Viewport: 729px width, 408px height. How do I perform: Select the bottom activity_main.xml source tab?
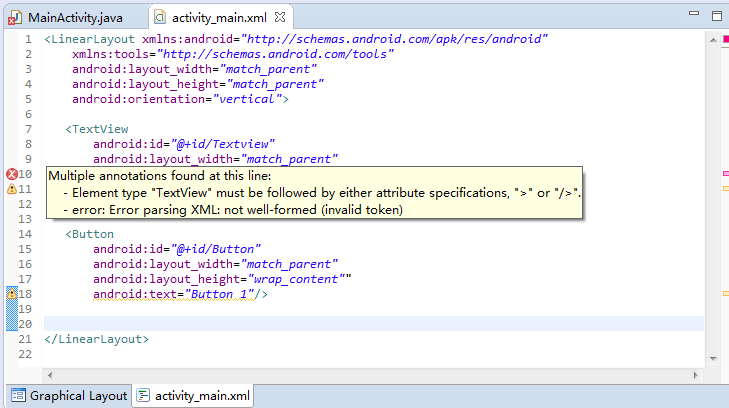point(194,396)
